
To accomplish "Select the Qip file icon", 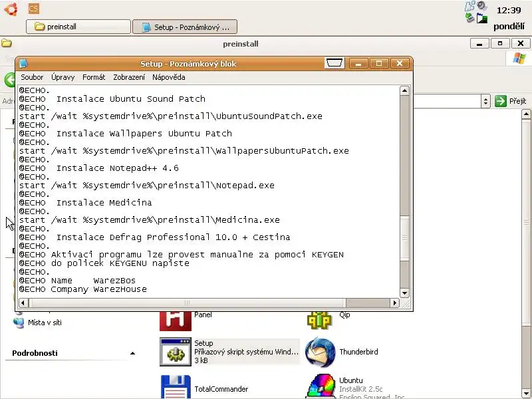I will [x=319, y=321].
